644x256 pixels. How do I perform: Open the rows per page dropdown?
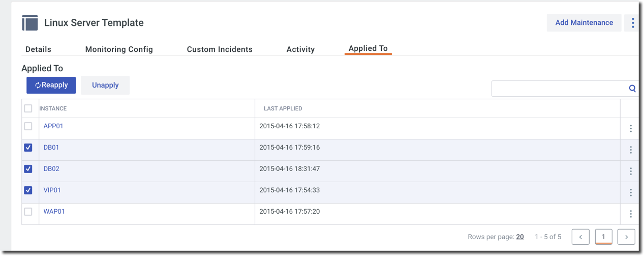point(520,237)
